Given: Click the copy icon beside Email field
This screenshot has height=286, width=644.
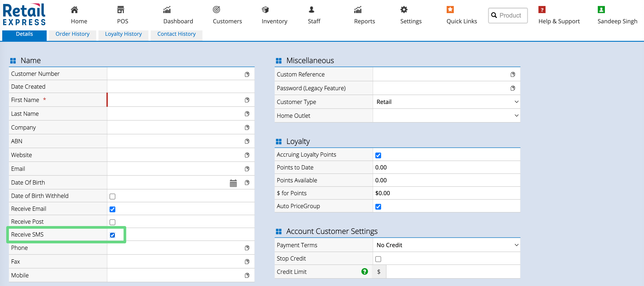Looking at the screenshot, I should (x=247, y=169).
